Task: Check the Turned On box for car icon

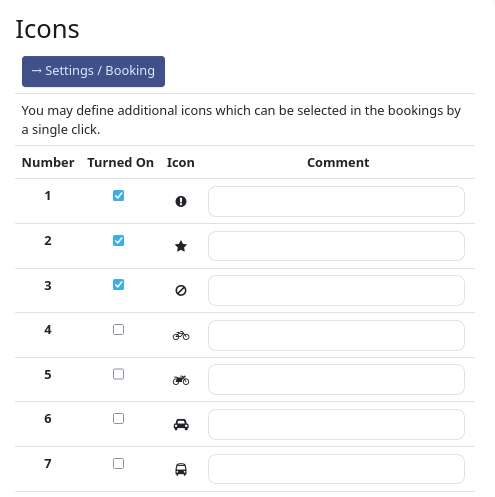Action: (x=118, y=418)
